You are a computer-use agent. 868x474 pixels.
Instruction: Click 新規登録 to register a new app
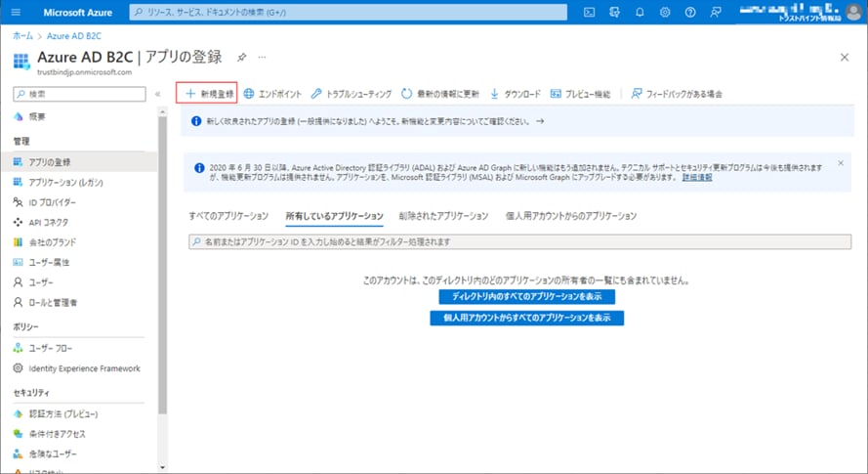[x=209, y=94]
